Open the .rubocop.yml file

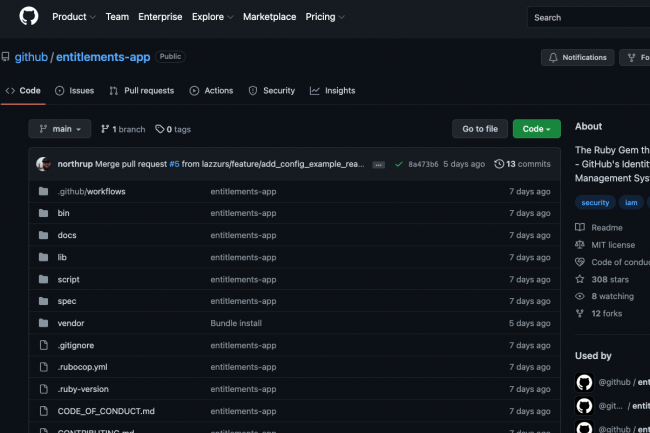(x=82, y=367)
